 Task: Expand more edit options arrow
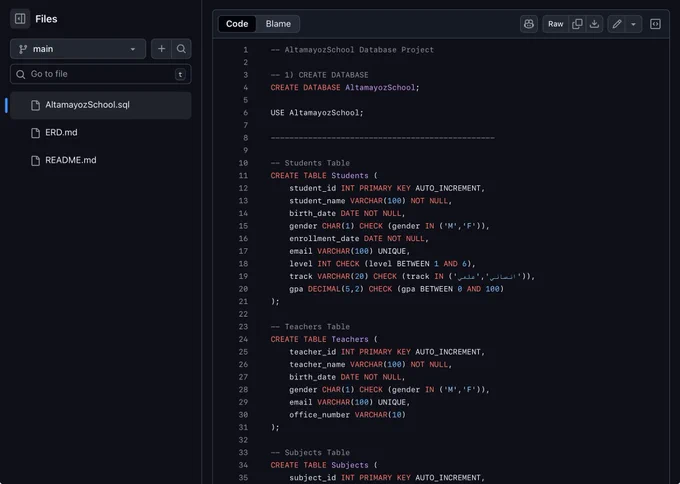[634, 24]
